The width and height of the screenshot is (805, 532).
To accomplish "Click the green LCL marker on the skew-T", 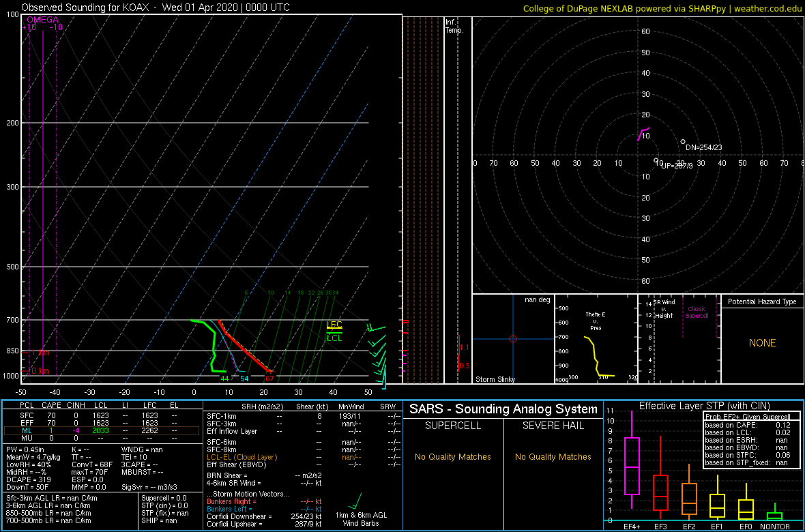I will point(334,337).
